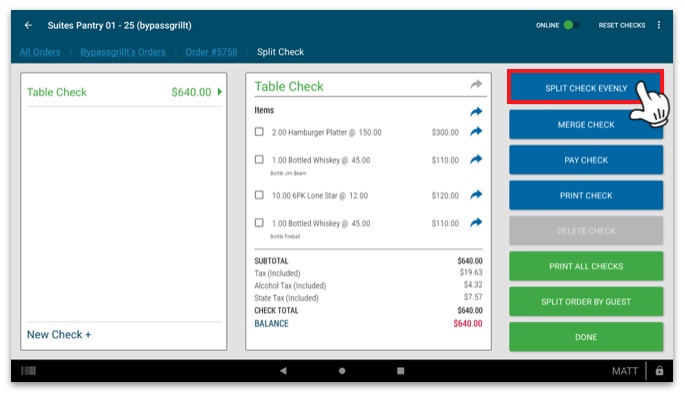Click the 2.00 Hamburger Platter @ 150.00 text
Image resolution: width=685 pixels, height=393 pixels.
click(x=326, y=132)
